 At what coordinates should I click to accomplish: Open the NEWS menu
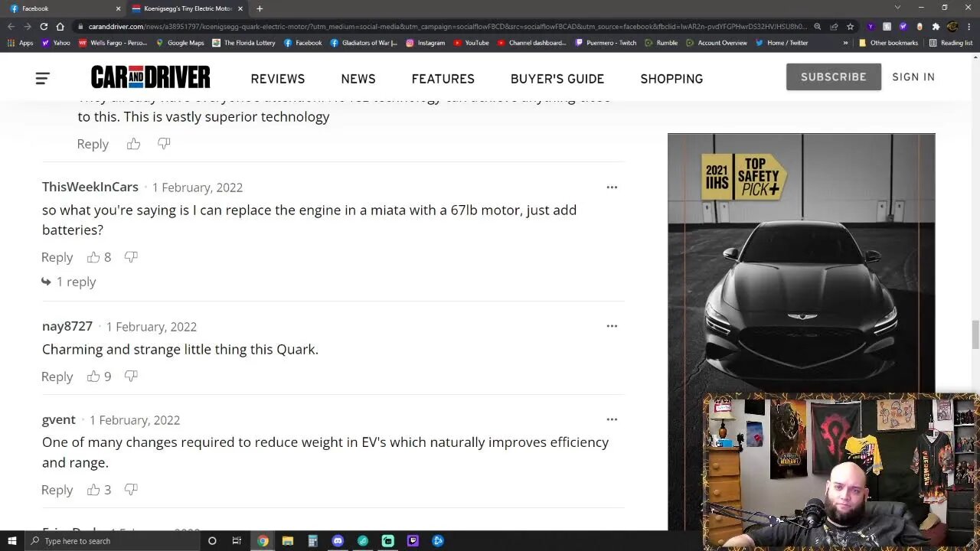358,79
